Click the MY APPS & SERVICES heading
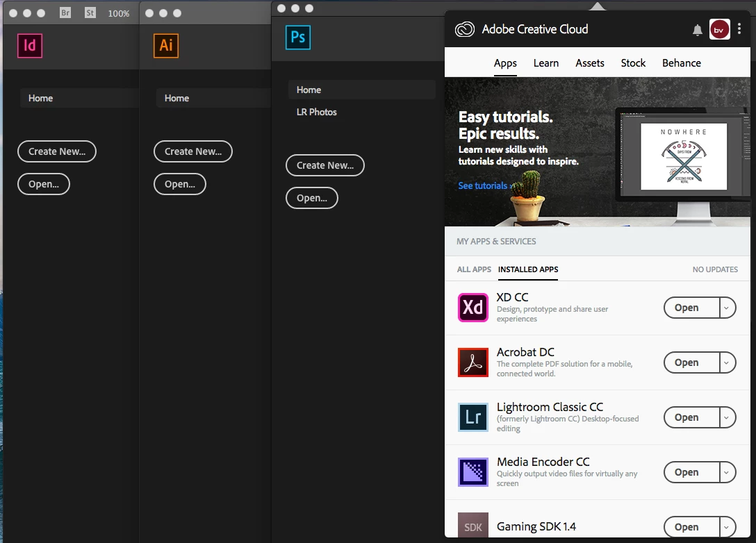Viewport: 756px width, 543px height. click(x=496, y=242)
